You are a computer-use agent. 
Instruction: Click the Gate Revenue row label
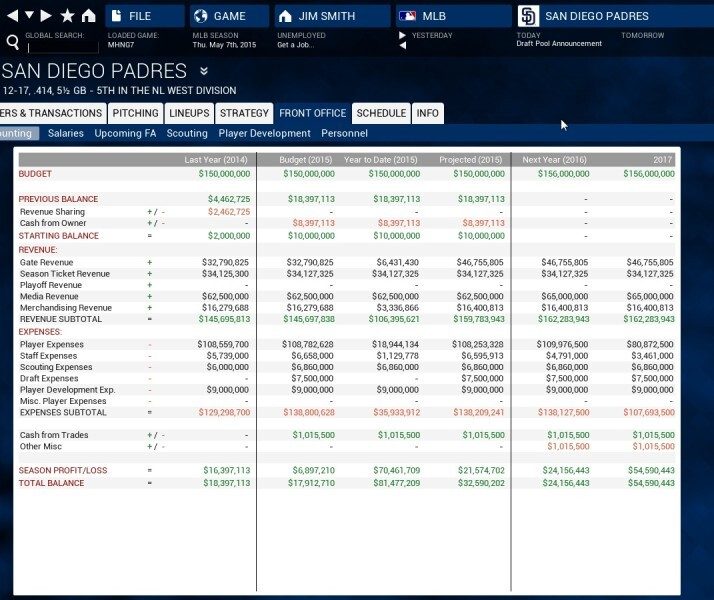(x=46, y=262)
